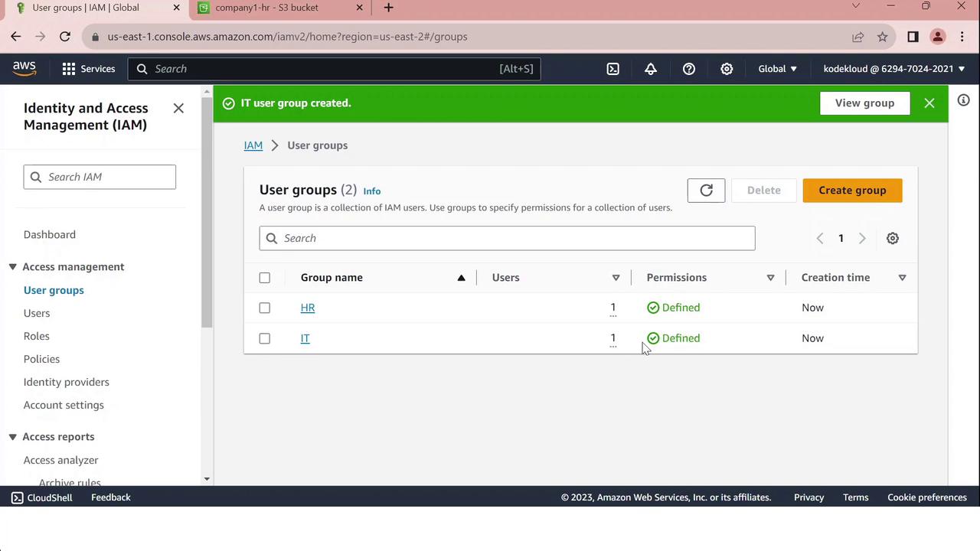This screenshot has width=980, height=551.
Task: Select the User groups IAM browser tab
Action: [86, 8]
